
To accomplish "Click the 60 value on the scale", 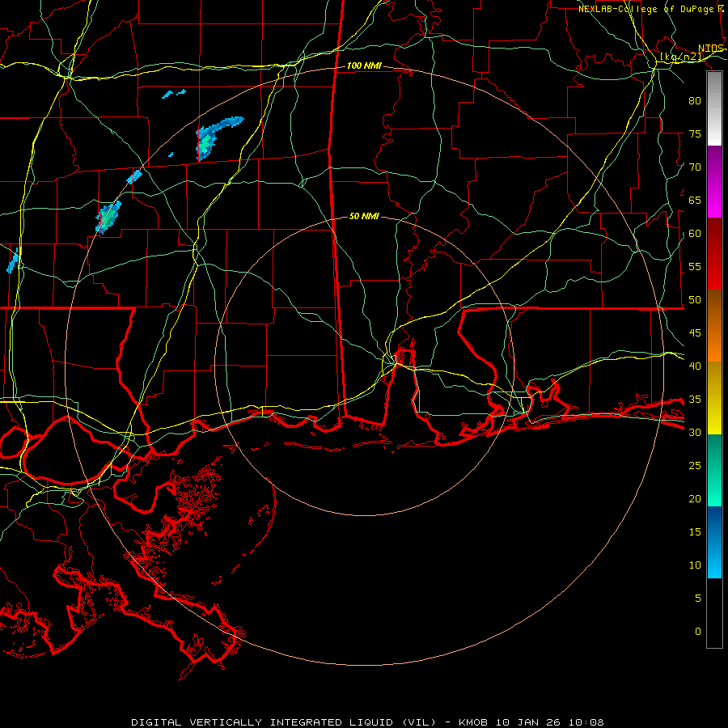I will point(695,234).
